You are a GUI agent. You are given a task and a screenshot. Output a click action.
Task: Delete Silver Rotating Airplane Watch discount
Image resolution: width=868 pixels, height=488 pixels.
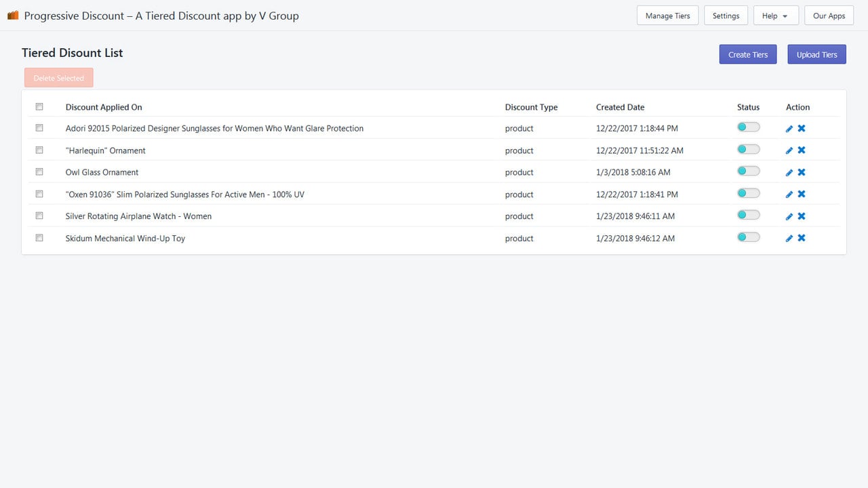(x=802, y=216)
